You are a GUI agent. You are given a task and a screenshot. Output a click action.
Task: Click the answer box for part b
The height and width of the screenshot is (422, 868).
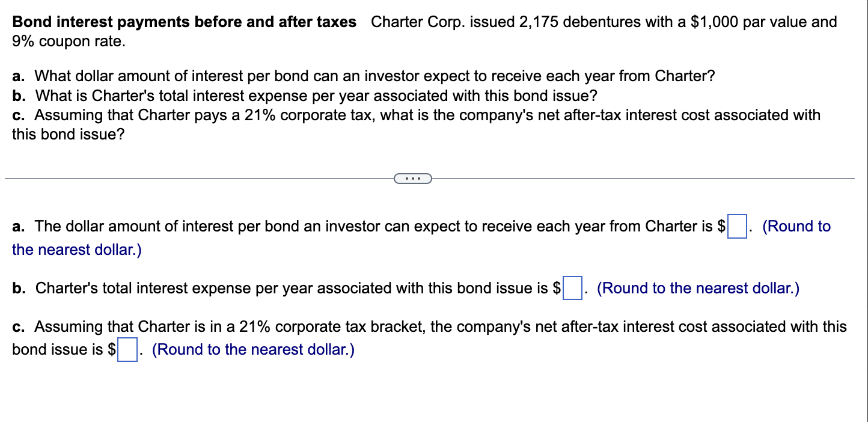[571, 289]
